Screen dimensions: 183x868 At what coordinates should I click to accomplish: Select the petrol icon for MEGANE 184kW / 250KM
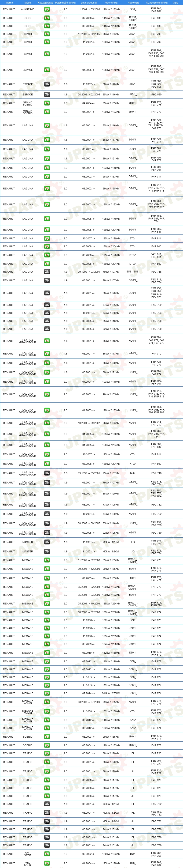[47, 644]
